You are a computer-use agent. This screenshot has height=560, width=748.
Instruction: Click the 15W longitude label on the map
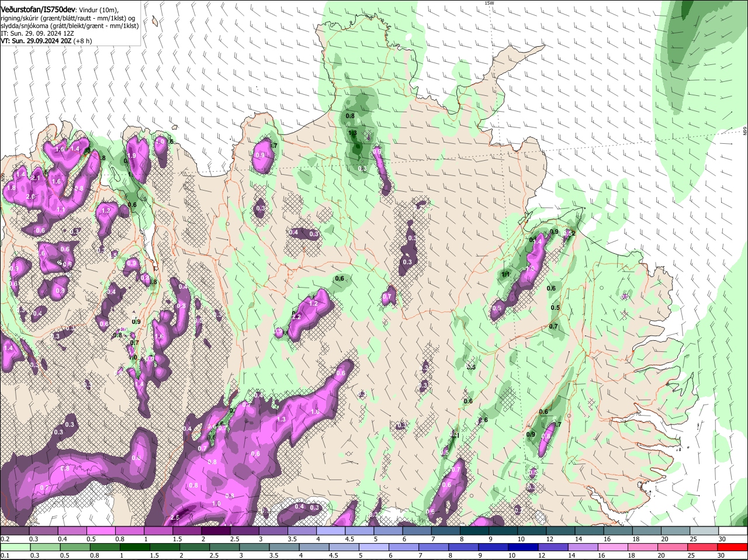click(489, 3)
